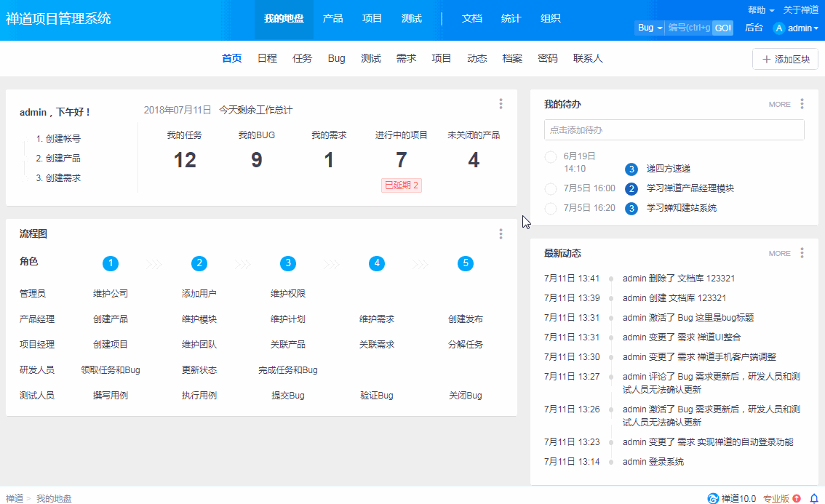Click the 已延期 2 red badge
825x504 pixels.
402,185
